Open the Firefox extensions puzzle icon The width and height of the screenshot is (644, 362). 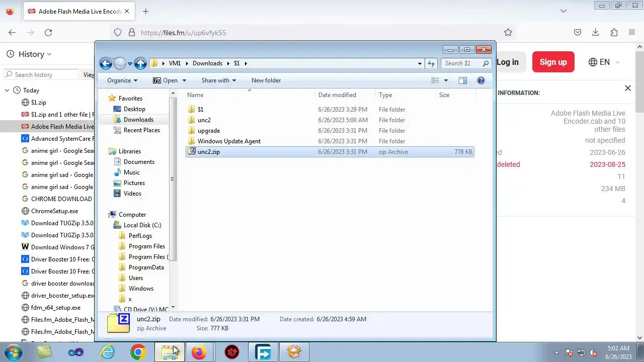[x=614, y=33]
